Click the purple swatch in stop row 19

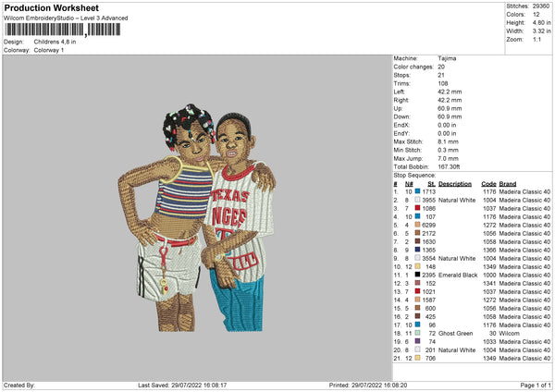tap(417, 341)
